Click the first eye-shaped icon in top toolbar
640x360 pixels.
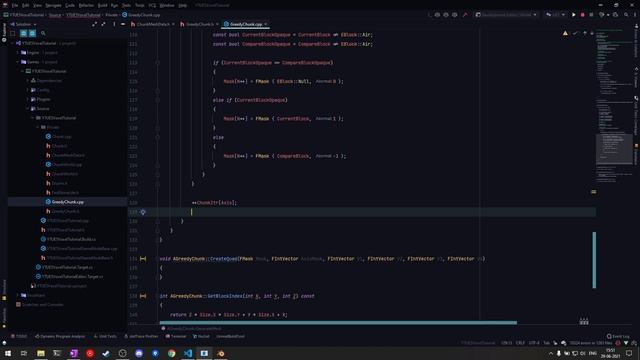[x=437, y=15]
